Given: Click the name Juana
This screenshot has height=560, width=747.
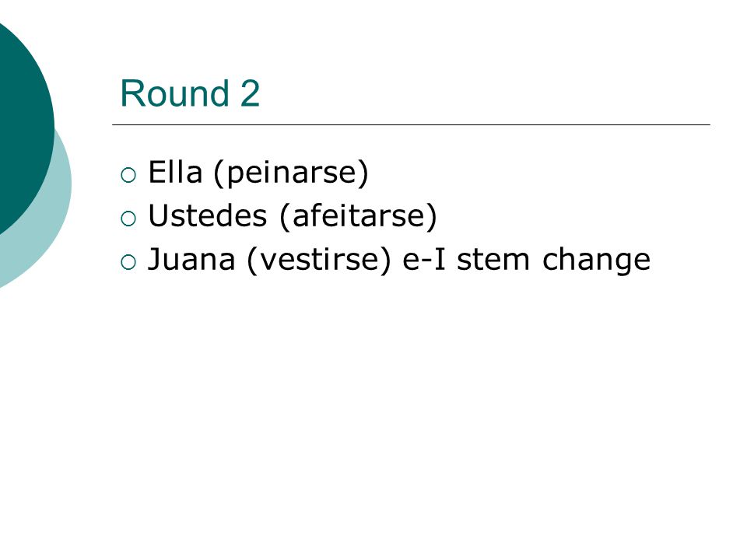Looking at the screenshot, I should (191, 260).
